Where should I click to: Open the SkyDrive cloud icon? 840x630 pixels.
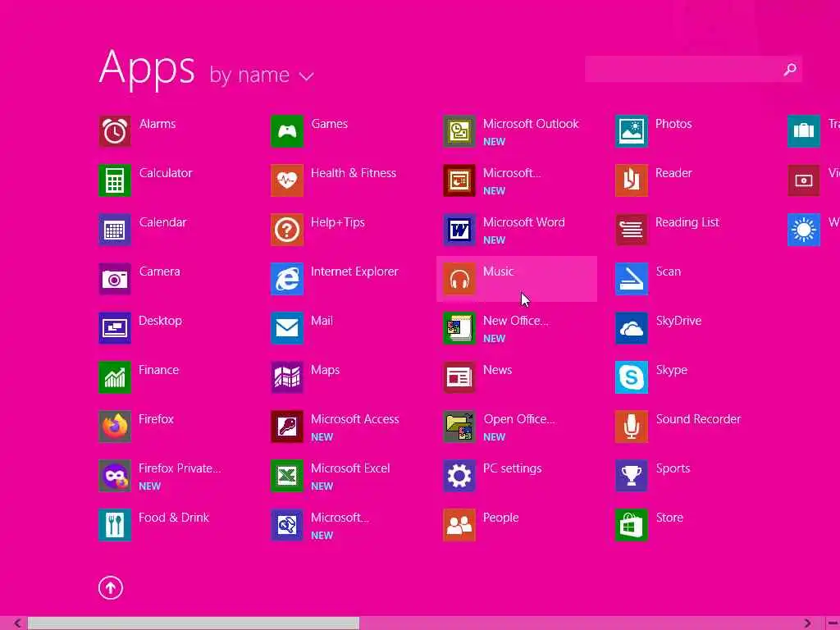click(x=632, y=328)
